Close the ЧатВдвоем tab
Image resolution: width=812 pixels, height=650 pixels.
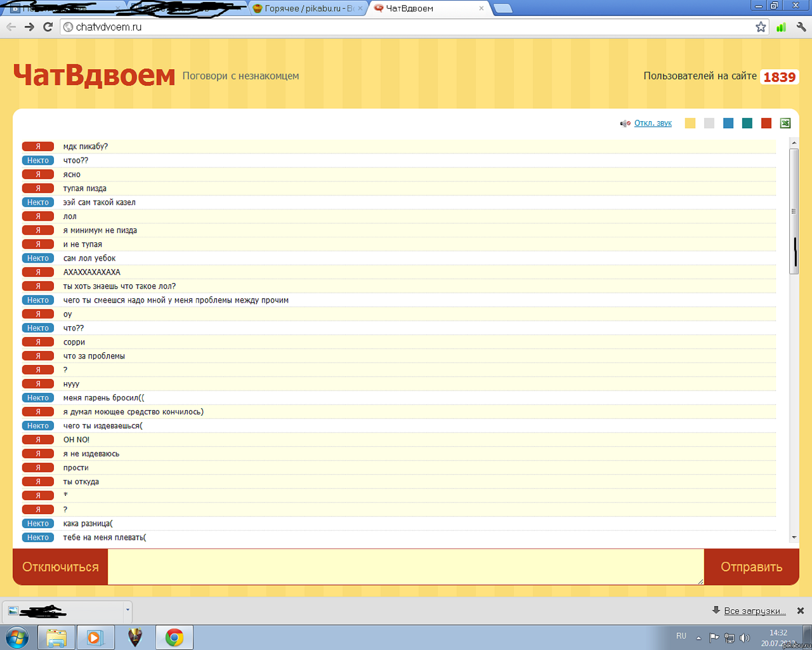point(481,8)
